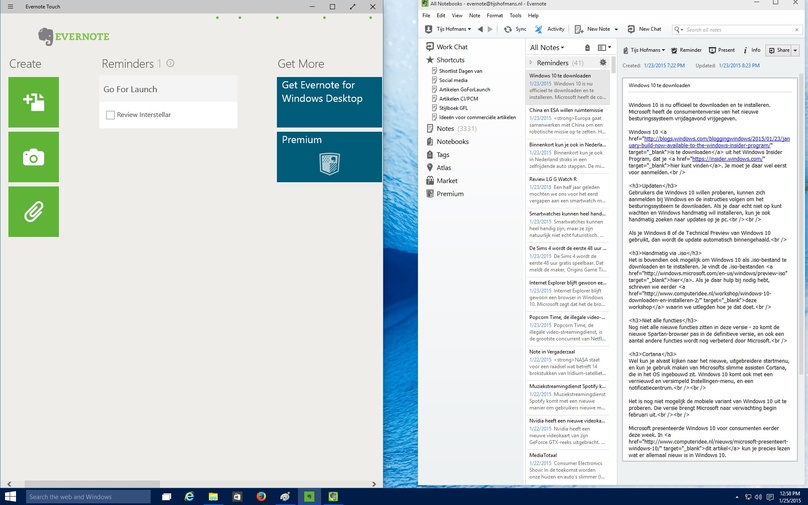
Task: Select Notes (3331) in the sidebar
Action: pyautogui.click(x=451, y=128)
